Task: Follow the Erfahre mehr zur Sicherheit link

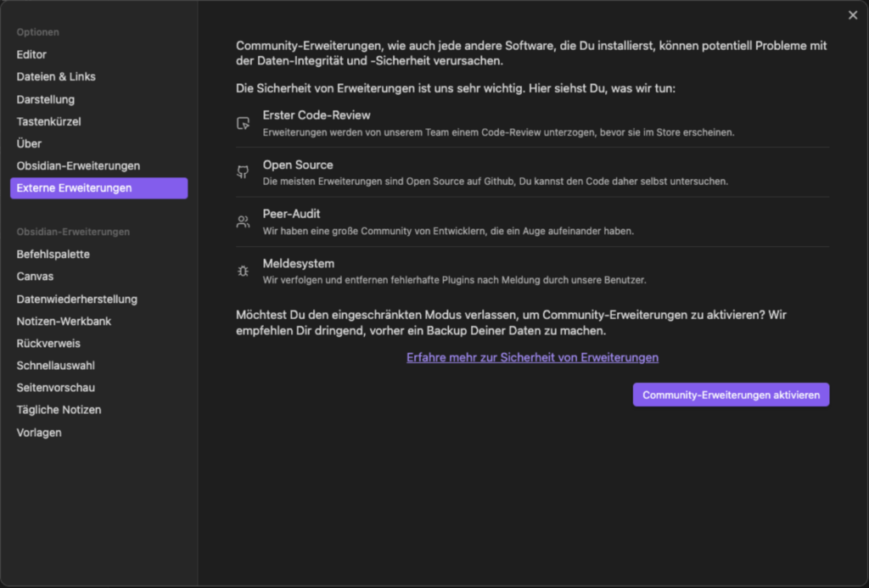Action: pos(532,357)
